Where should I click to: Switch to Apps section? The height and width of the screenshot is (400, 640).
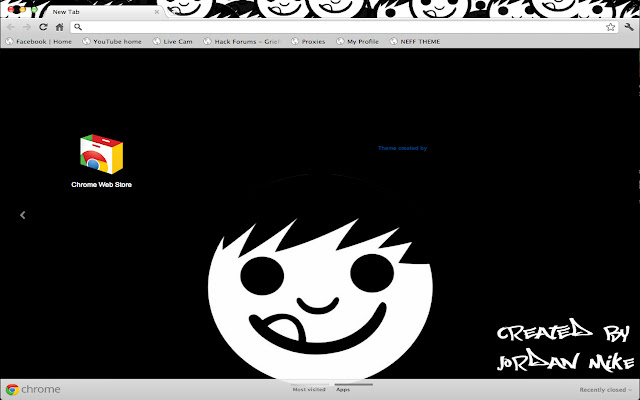[x=343, y=389]
